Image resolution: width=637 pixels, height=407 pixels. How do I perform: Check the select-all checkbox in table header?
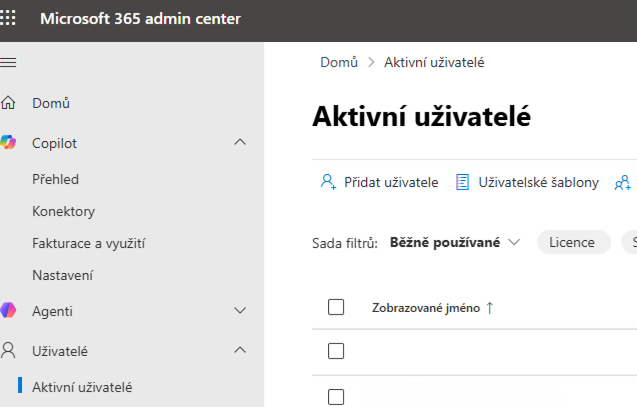click(336, 307)
